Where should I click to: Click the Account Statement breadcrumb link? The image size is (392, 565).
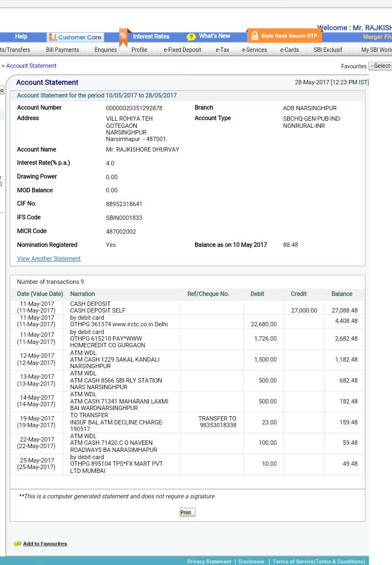pyautogui.click(x=31, y=66)
